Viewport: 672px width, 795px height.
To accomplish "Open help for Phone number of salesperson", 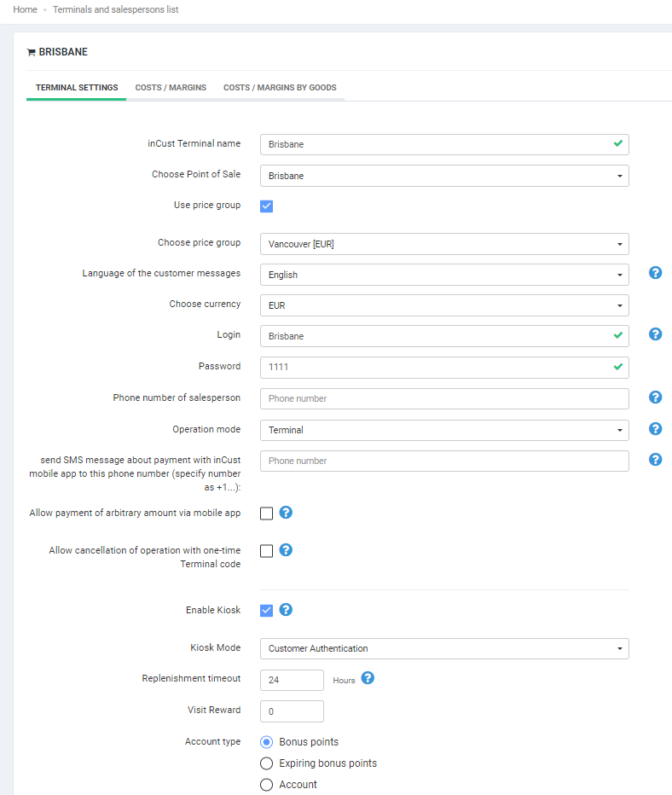I will click(x=655, y=397).
